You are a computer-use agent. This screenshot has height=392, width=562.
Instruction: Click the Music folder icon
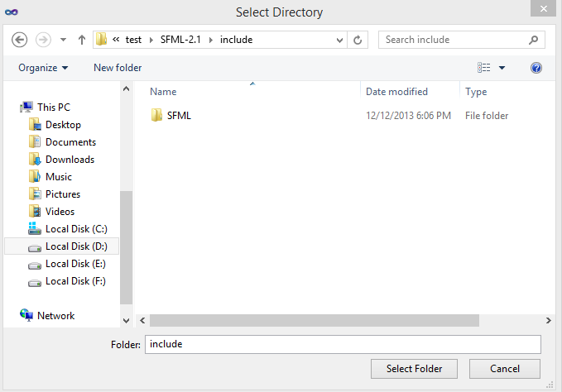(35, 176)
